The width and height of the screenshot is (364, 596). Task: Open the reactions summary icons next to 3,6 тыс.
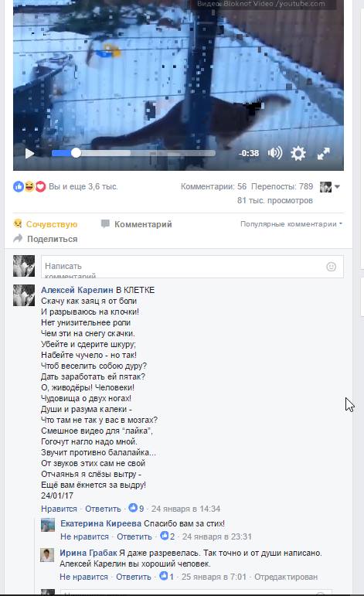pyautogui.click(x=29, y=186)
